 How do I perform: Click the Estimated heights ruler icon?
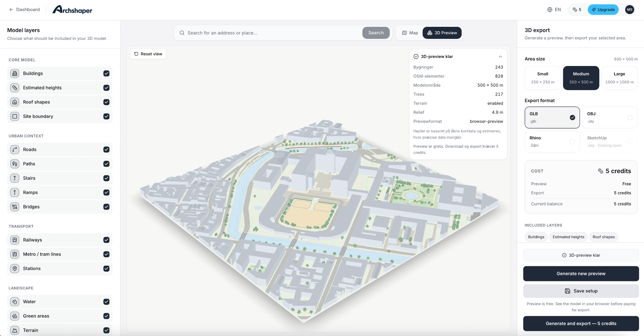pos(15,88)
